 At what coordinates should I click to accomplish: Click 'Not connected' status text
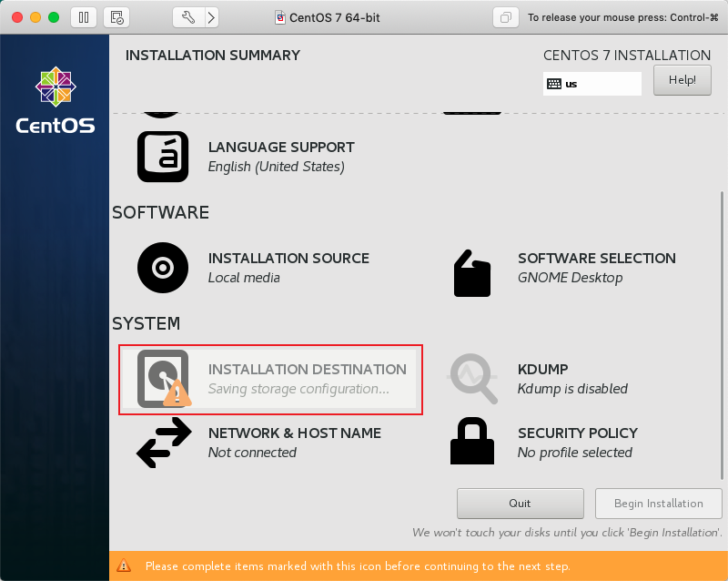252,453
